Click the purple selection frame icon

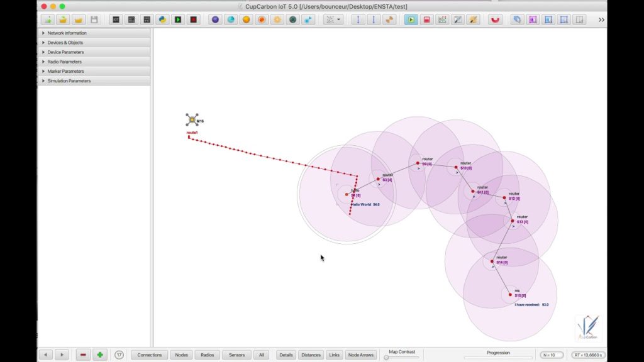coord(533,19)
